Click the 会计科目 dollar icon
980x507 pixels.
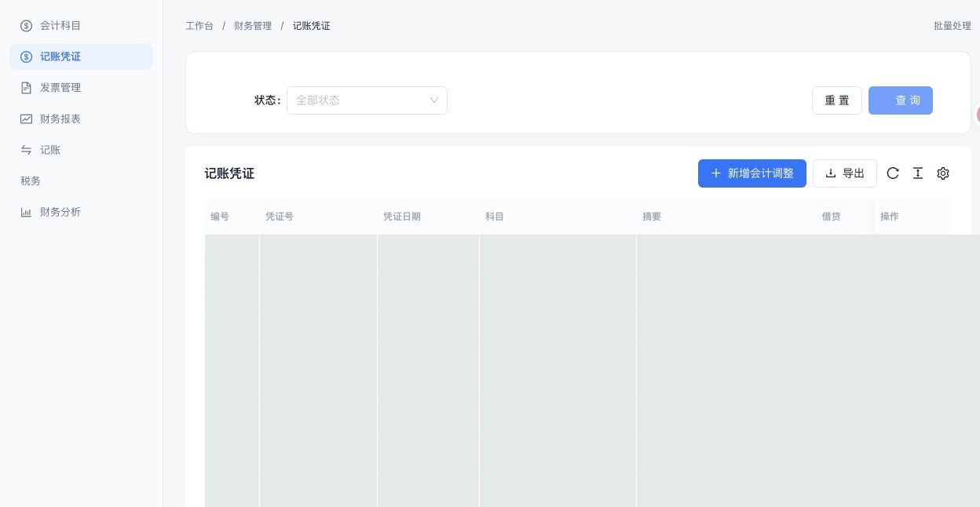click(x=26, y=26)
